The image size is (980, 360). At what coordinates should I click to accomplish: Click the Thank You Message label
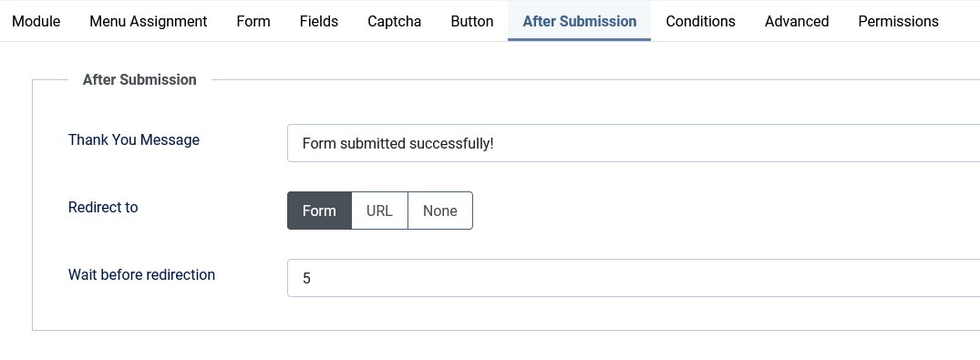tap(134, 140)
